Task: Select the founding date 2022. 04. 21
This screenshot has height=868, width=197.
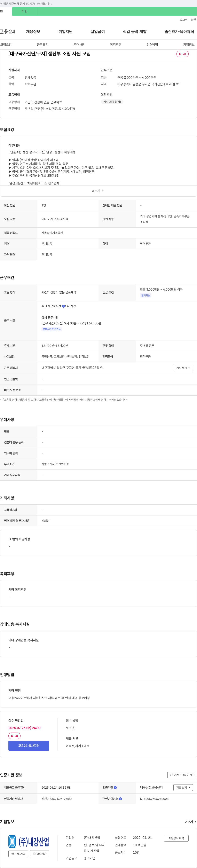Action: point(142,838)
